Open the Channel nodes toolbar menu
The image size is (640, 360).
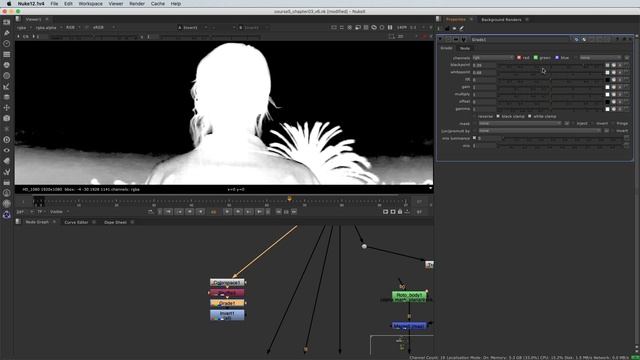click(7, 54)
